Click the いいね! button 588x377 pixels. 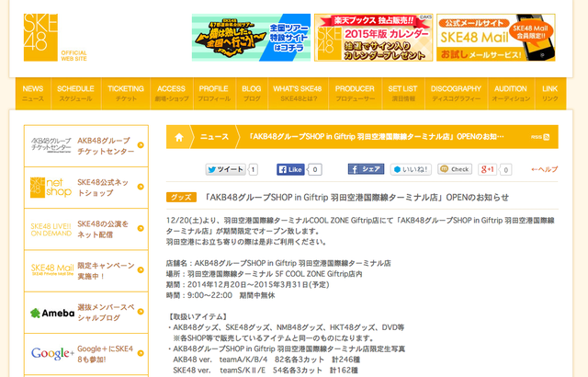click(411, 169)
